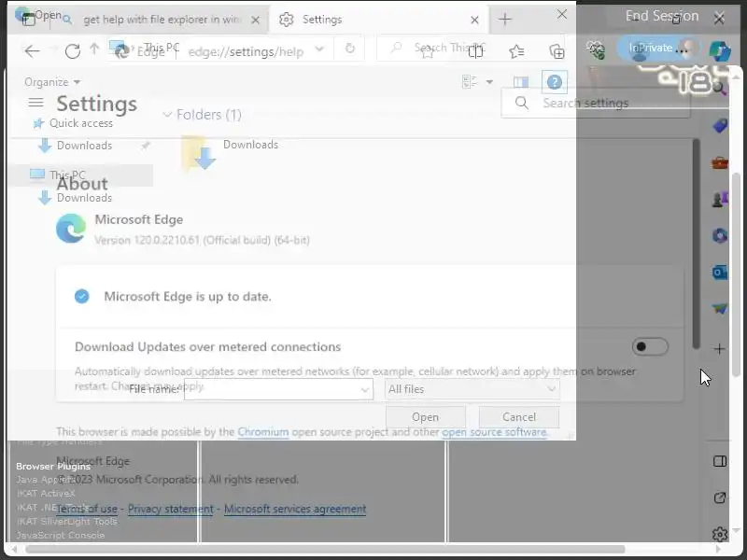Open the Games chess sidebar icon

[720, 199]
